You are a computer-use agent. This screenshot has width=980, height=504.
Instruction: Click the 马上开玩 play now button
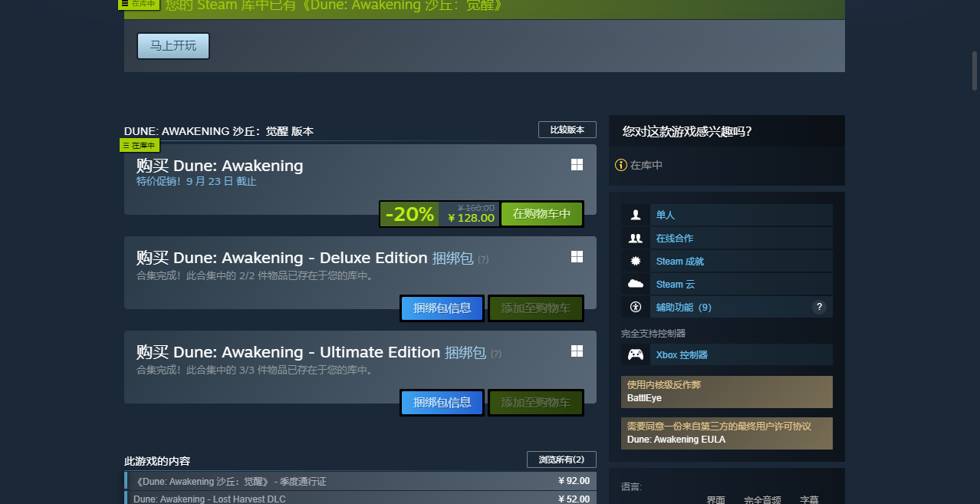(x=173, y=46)
